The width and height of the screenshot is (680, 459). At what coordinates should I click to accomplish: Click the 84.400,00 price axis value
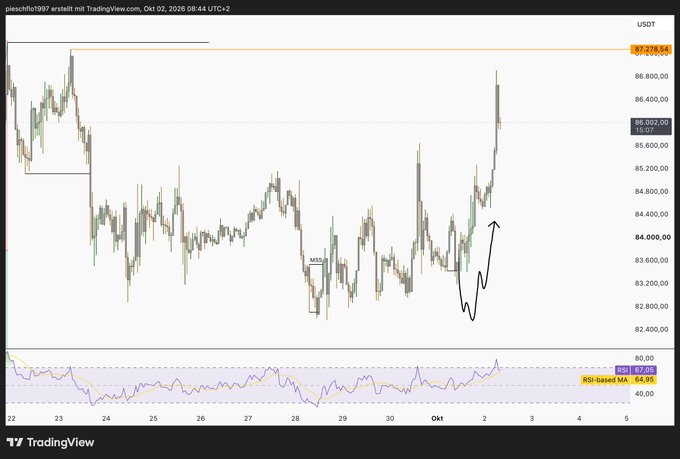point(651,214)
